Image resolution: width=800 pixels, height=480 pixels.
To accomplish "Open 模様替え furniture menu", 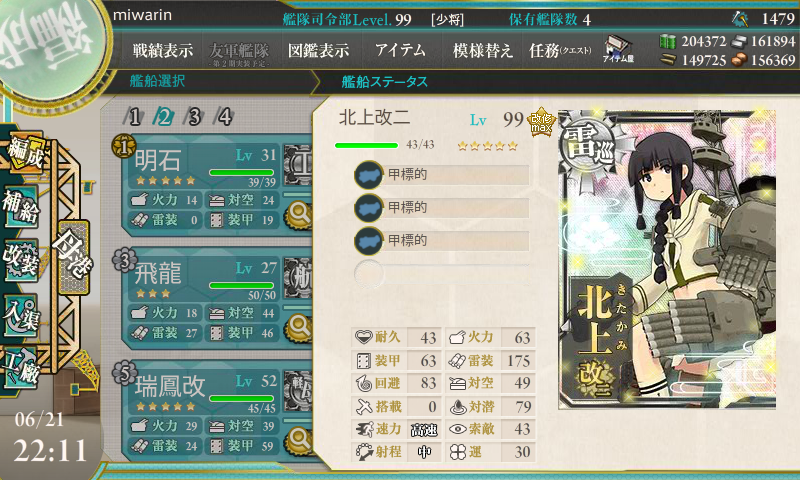I will (x=482, y=50).
